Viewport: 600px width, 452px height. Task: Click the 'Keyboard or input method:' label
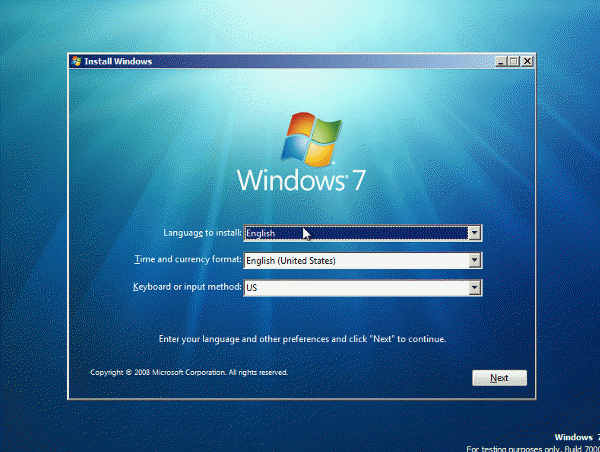click(x=187, y=287)
